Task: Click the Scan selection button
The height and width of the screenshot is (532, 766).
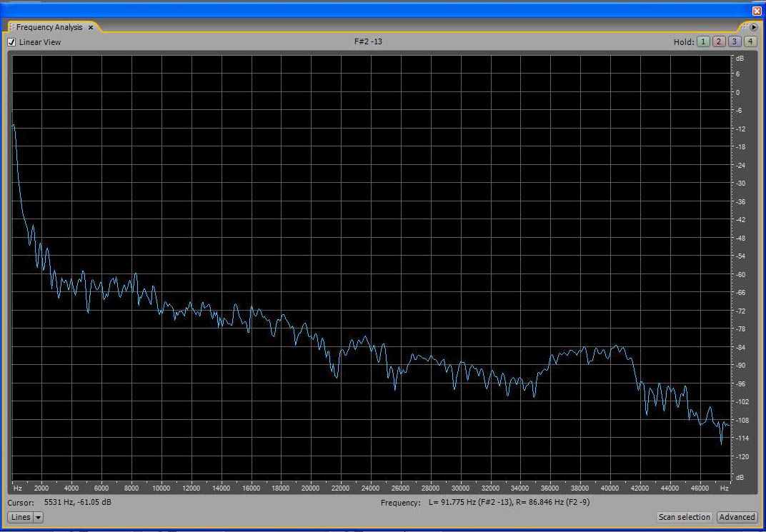Action: [x=684, y=517]
